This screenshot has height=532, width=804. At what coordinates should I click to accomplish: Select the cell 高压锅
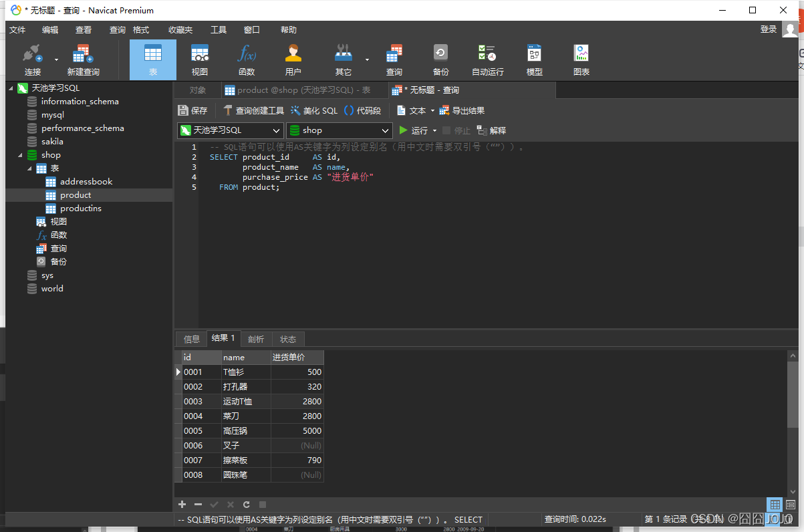coord(245,431)
